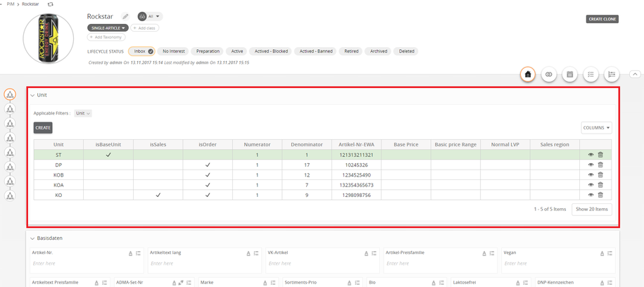View the DP row via eye icon

(x=591, y=165)
